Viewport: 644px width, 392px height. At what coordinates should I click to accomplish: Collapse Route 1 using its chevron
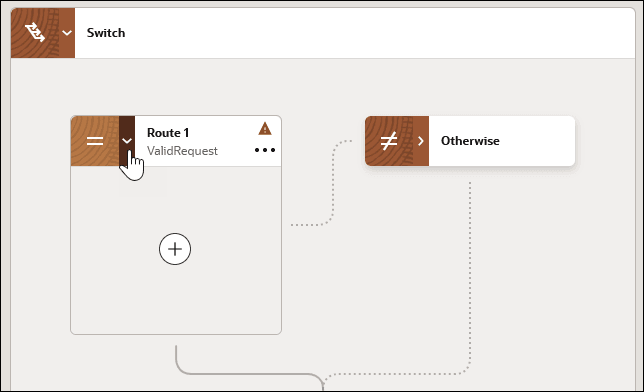[x=127, y=141]
